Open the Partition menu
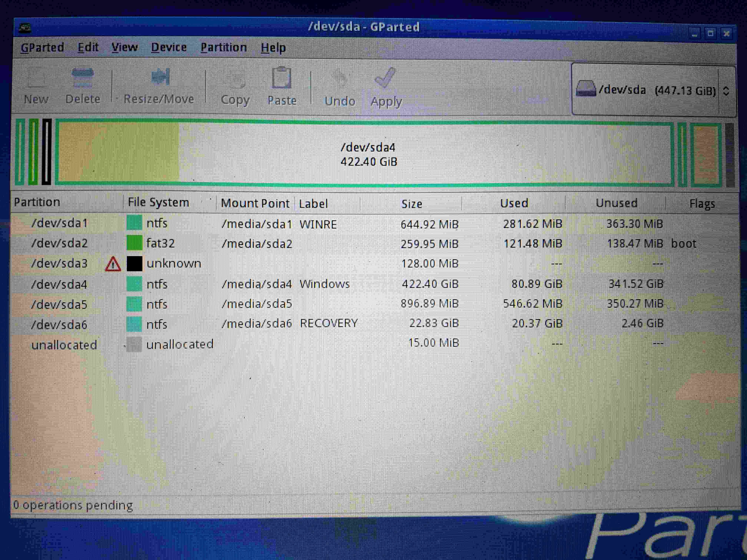747x560 pixels. 224,48
